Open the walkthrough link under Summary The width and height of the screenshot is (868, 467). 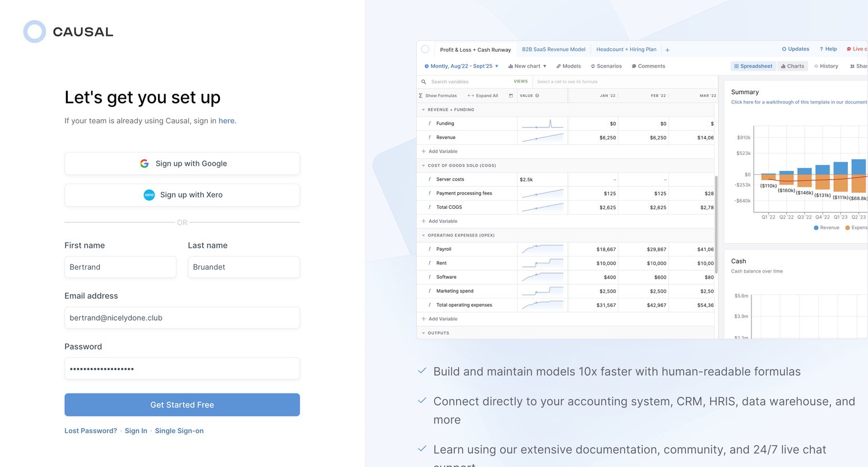(799, 102)
